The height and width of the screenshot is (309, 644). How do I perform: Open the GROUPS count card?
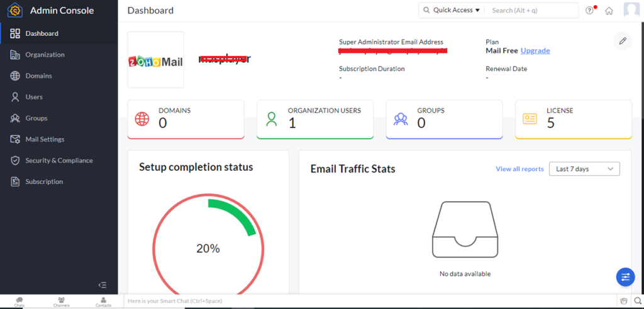(445, 119)
